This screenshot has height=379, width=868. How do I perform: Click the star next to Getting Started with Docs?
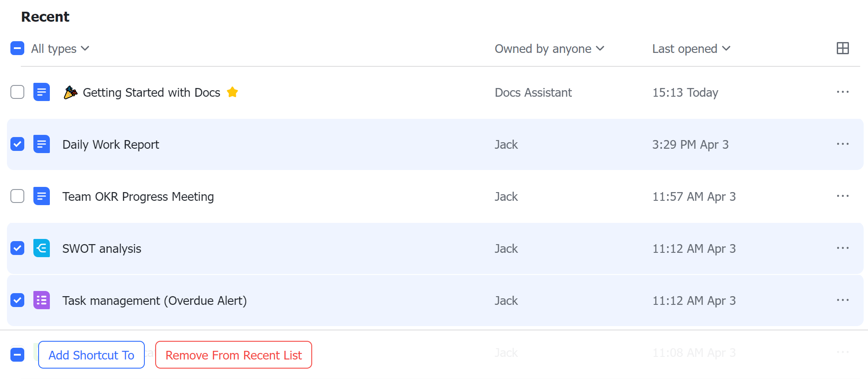233,92
